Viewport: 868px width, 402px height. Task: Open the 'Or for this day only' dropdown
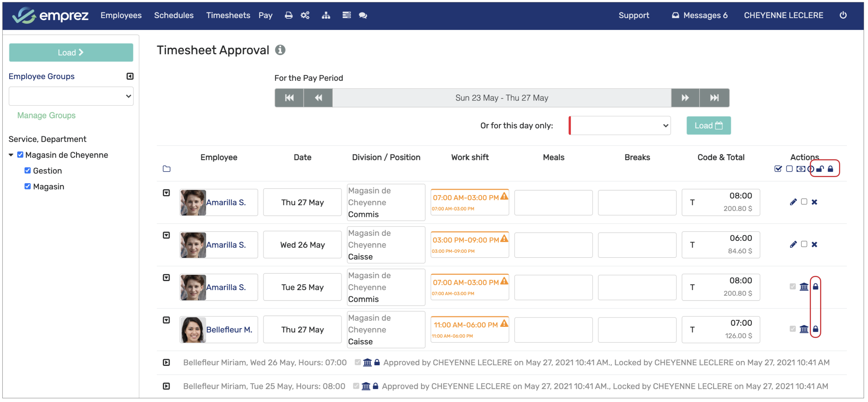619,125
